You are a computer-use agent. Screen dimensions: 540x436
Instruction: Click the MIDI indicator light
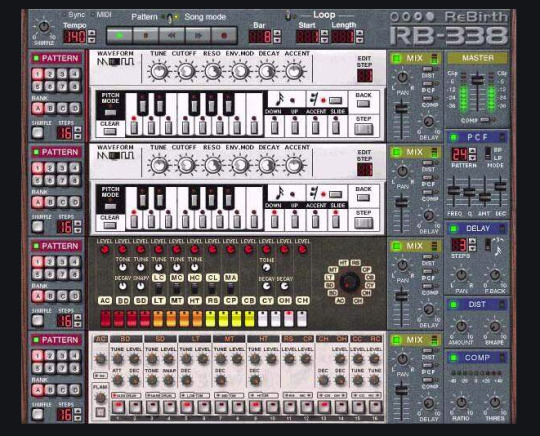point(92,15)
